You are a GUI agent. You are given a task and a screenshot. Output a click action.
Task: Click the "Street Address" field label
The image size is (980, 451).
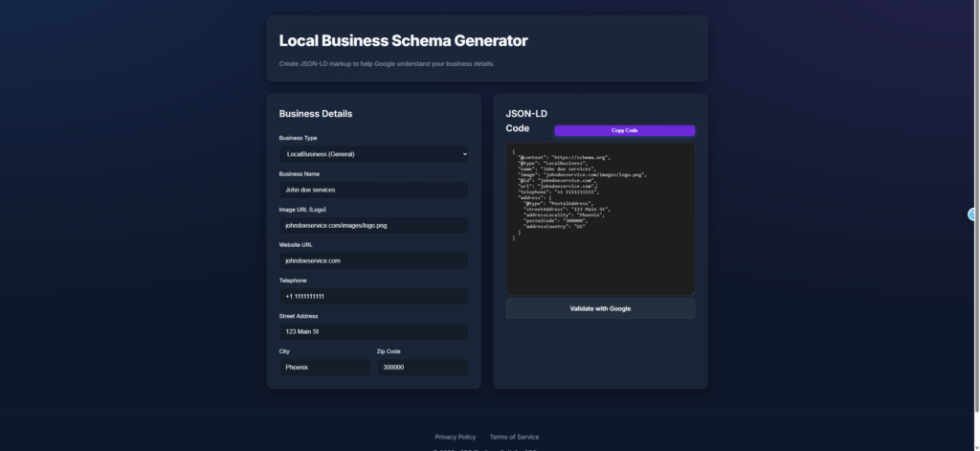299,317
